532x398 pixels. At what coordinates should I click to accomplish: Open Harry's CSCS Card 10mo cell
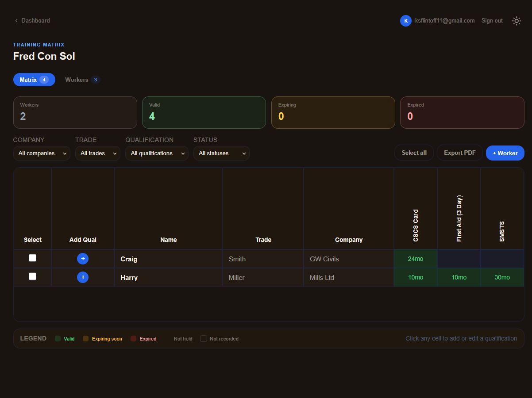point(416,277)
